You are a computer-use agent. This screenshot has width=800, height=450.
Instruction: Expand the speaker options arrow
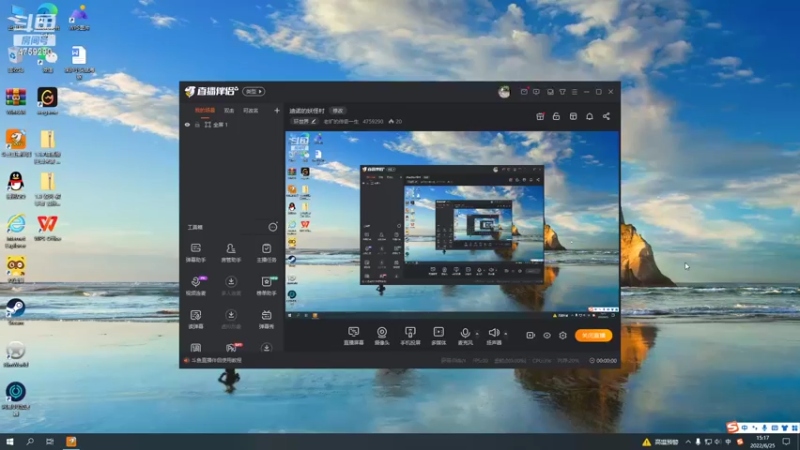(506, 334)
